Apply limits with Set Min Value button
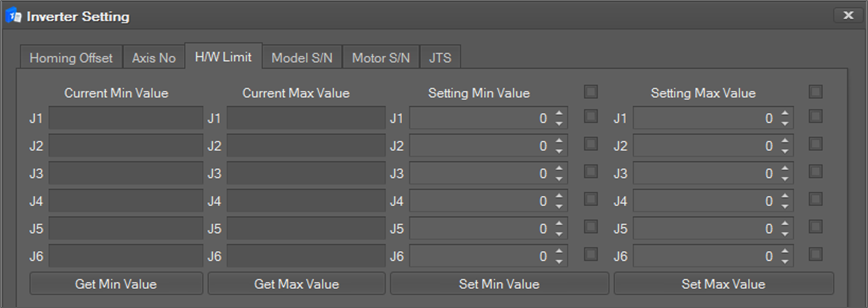The image size is (868, 308). pos(499,284)
